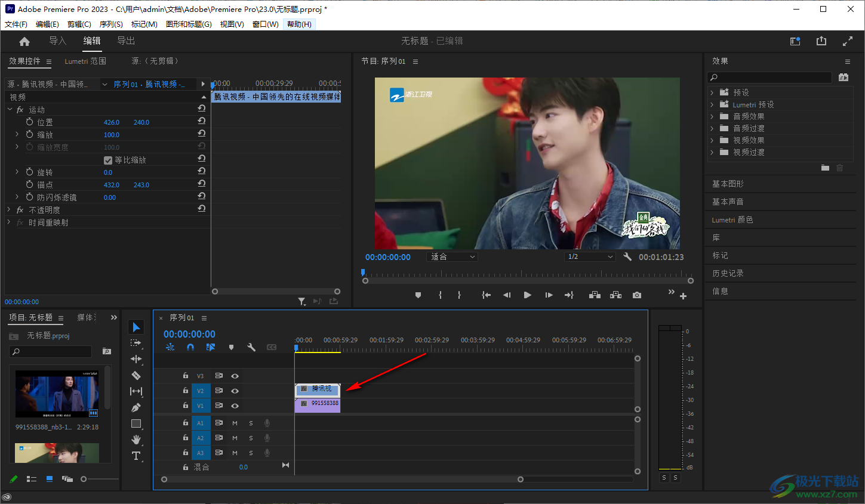This screenshot has height=504, width=865.
Task: Click Mark In bracket button
Action: click(x=440, y=295)
